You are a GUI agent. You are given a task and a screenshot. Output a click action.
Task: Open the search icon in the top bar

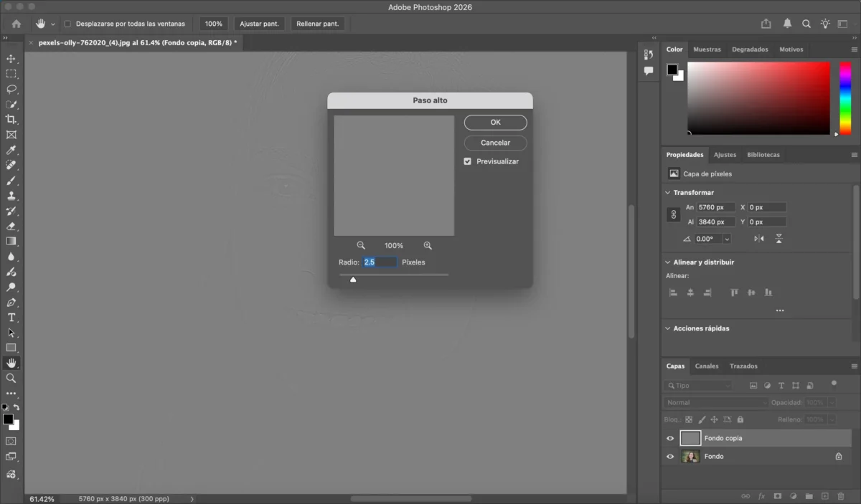pyautogui.click(x=806, y=24)
